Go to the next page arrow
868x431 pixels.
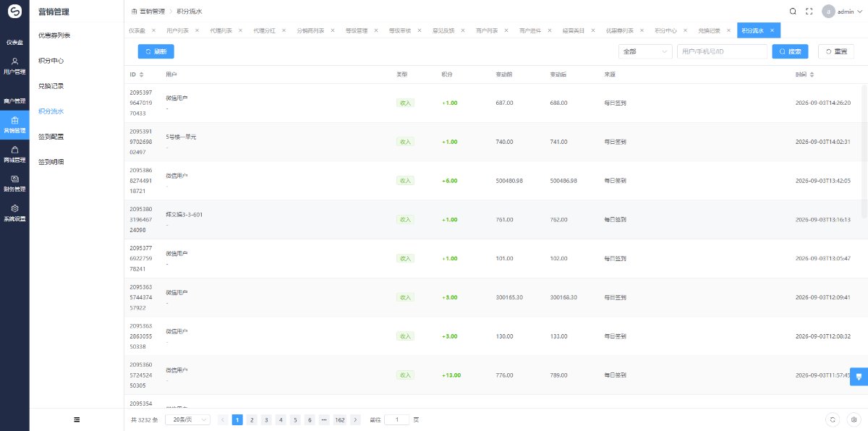click(355, 419)
